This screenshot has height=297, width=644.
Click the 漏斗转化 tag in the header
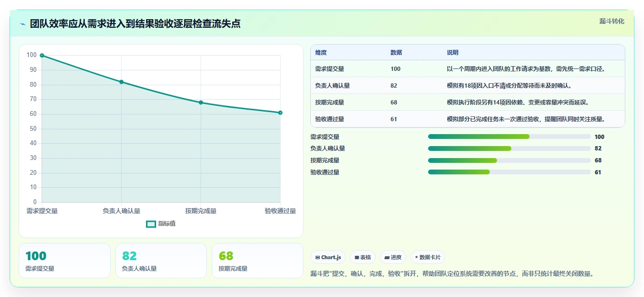pyautogui.click(x=611, y=21)
